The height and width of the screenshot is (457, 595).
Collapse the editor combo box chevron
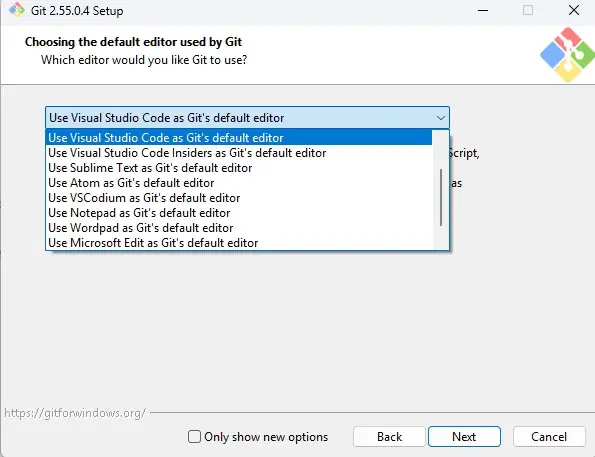[441, 118]
